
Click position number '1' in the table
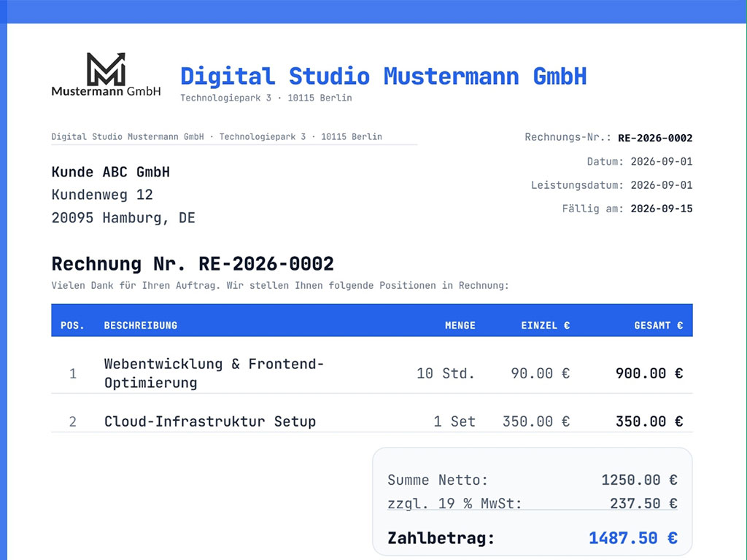[x=73, y=374]
